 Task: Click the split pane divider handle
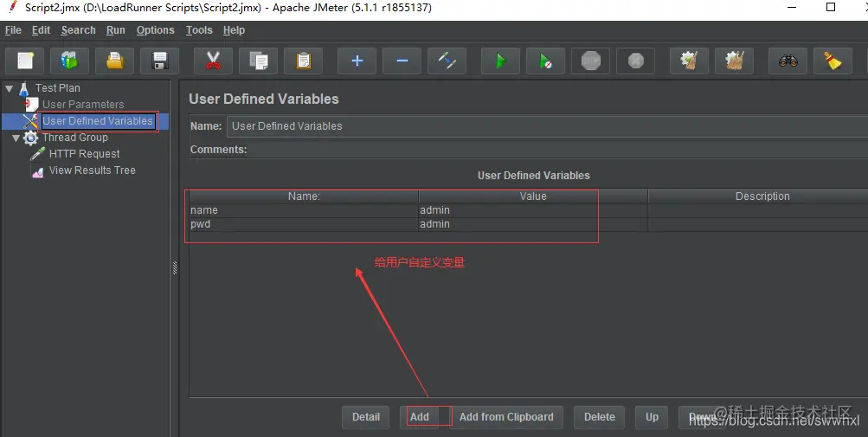coord(175,268)
